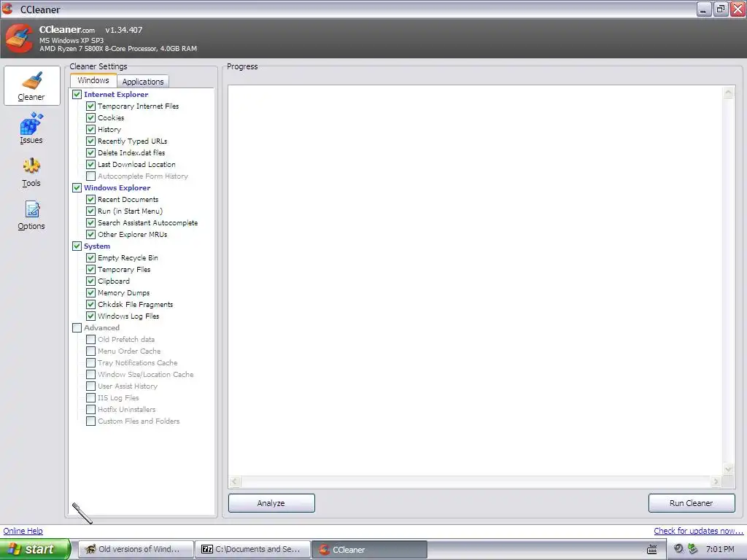Click the first round tray icon next to the clock

click(678, 548)
